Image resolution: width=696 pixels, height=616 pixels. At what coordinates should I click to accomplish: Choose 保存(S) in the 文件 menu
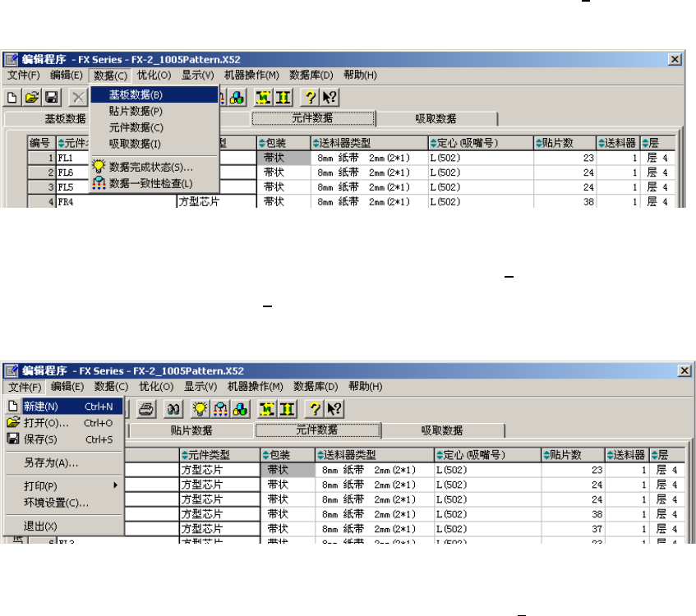click(64, 439)
